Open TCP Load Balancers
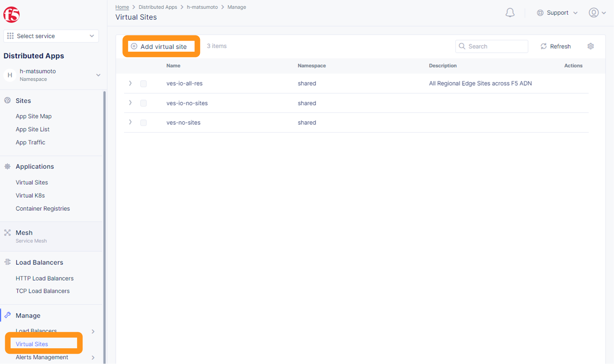This screenshot has width=614, height=364. (43, 291)
